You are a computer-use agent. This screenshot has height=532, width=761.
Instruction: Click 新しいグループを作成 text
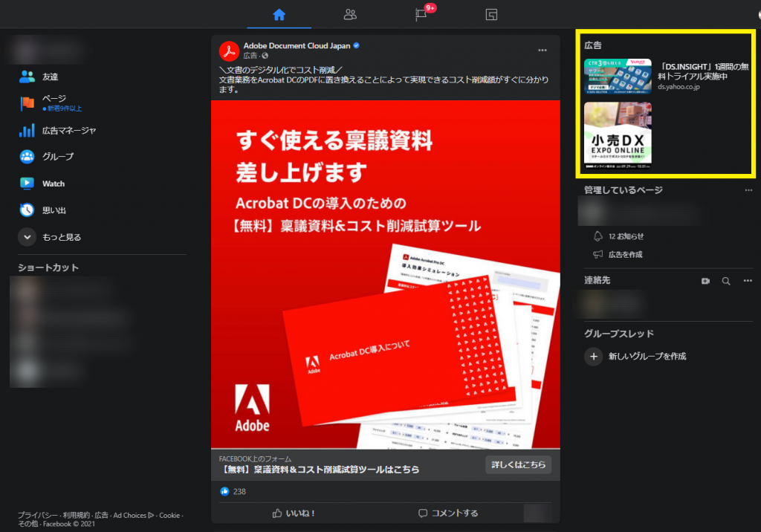(647, 357)
